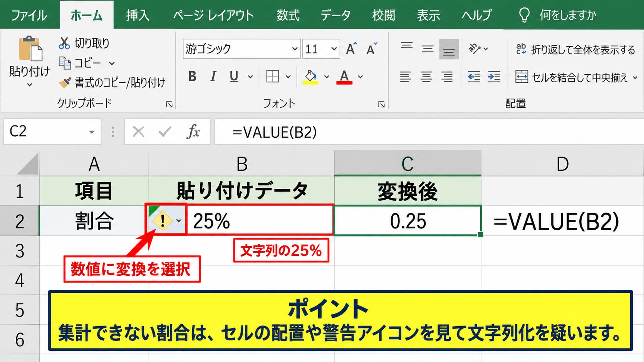
Task: Click merge and center セルを結合して中央揃え
Action: coord(576,77)
